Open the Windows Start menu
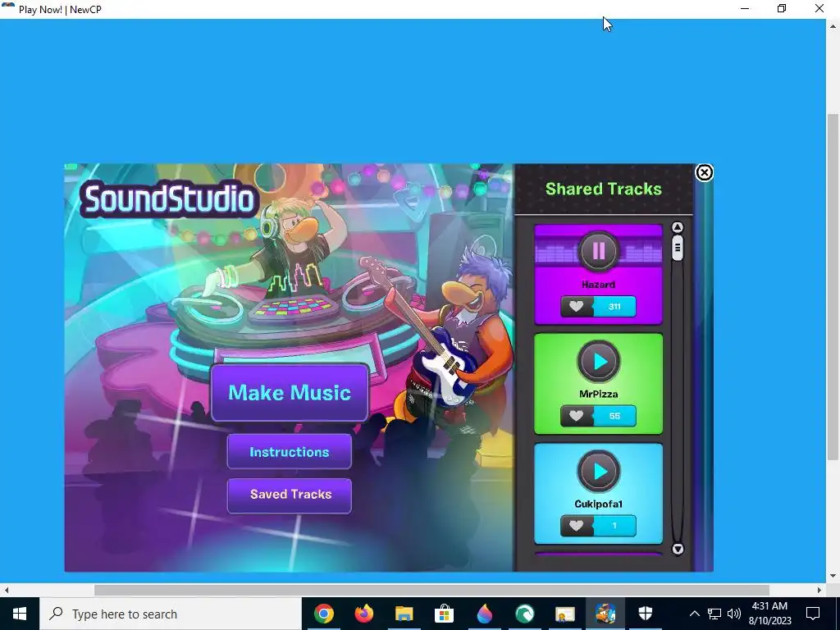The image size is (840, 630). (20, 614)
